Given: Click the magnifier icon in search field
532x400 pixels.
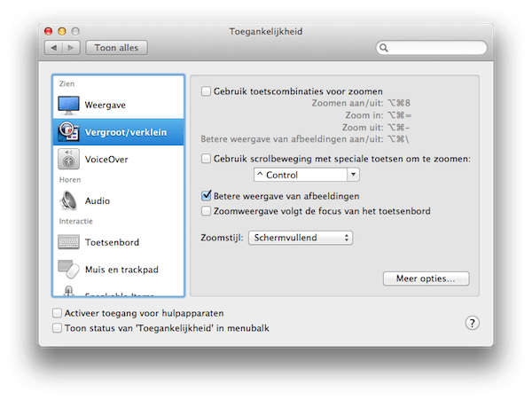Looking at the screenshot, I should (x=384, y=48).
